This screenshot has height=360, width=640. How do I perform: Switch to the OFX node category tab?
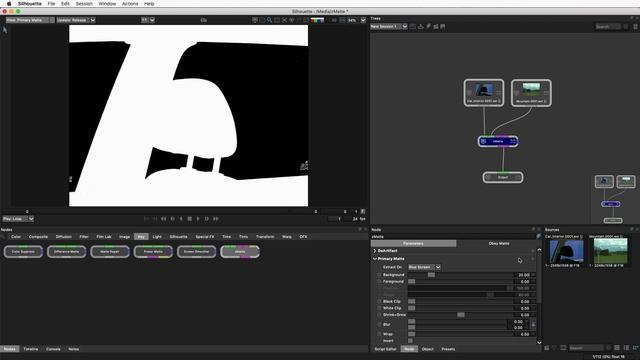click(303, 237)
